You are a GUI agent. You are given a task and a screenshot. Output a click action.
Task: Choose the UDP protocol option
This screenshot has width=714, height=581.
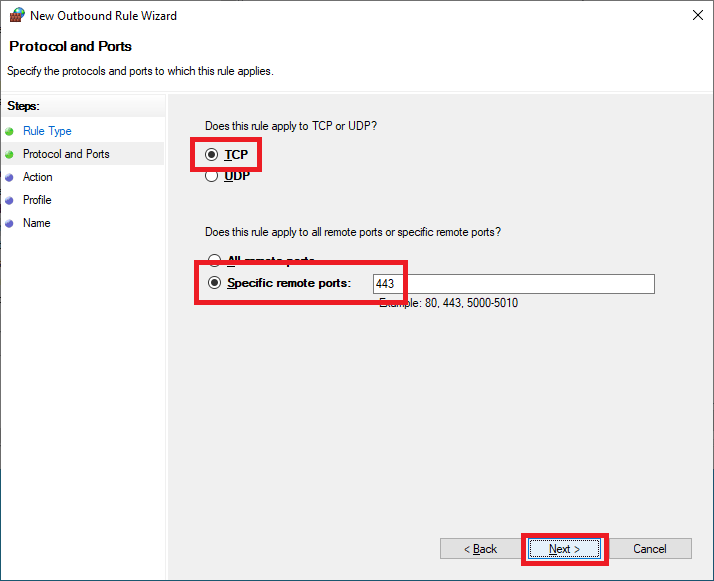tap(212, 176)
